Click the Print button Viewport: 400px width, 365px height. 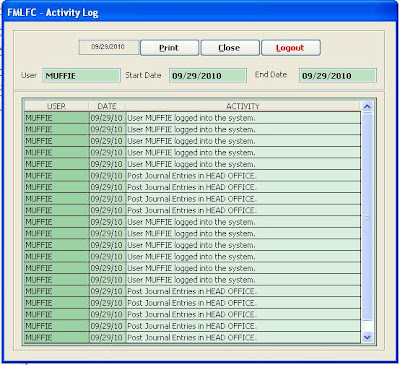tap(169, 48)
